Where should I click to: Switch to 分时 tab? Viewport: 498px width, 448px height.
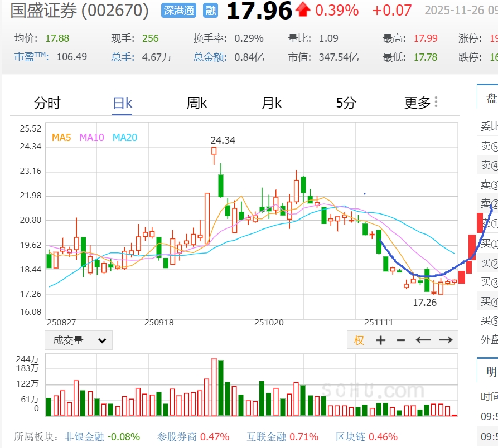(47, 103)
